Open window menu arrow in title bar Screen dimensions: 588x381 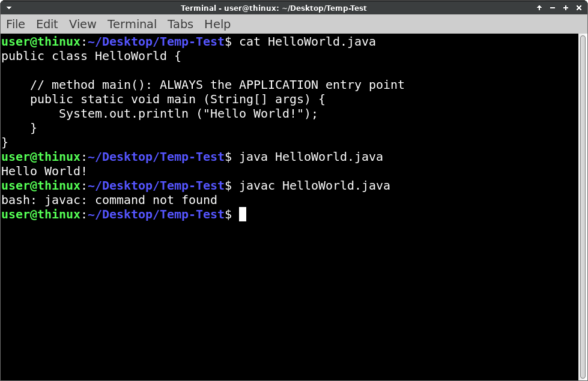pyautogui.click(x=9, y=8)
